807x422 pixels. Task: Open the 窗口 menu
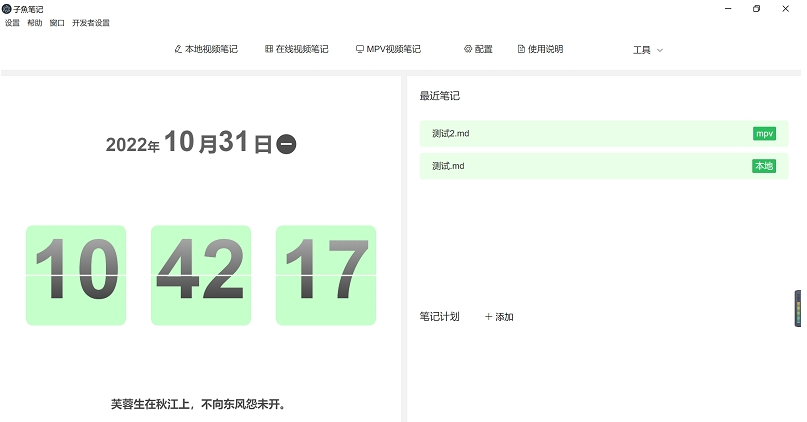57,23
